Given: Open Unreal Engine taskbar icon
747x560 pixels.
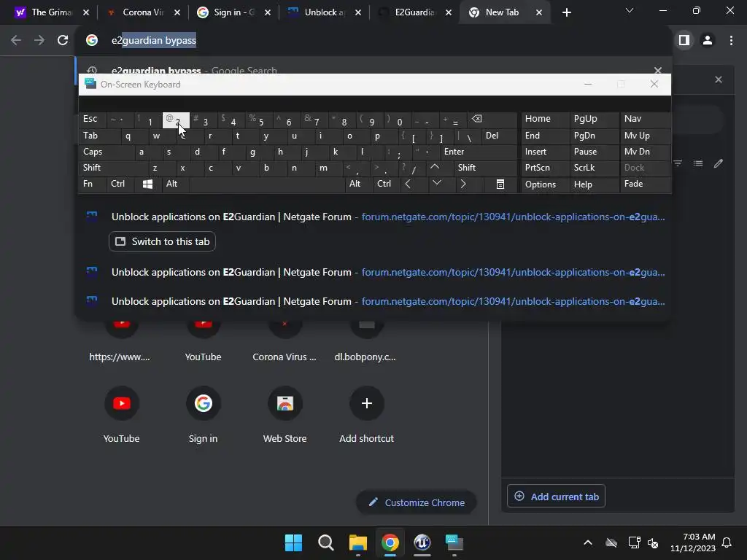Looking at the screenshot, I should coord(422,542).
